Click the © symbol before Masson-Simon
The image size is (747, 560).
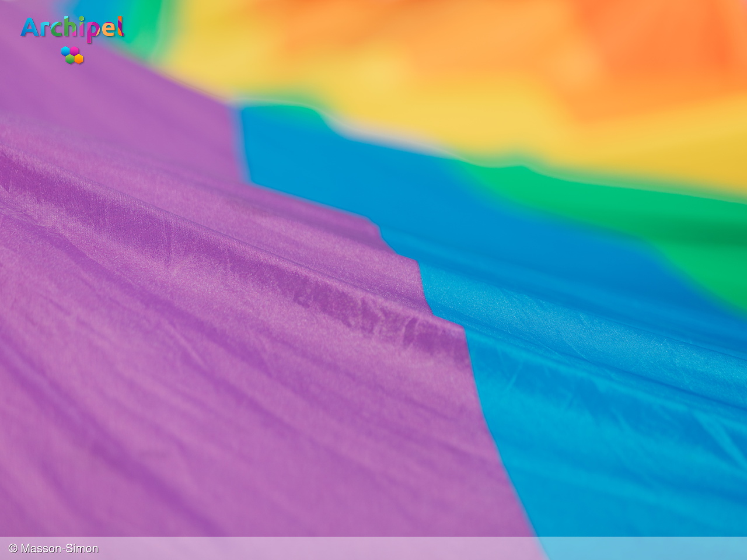13,548
